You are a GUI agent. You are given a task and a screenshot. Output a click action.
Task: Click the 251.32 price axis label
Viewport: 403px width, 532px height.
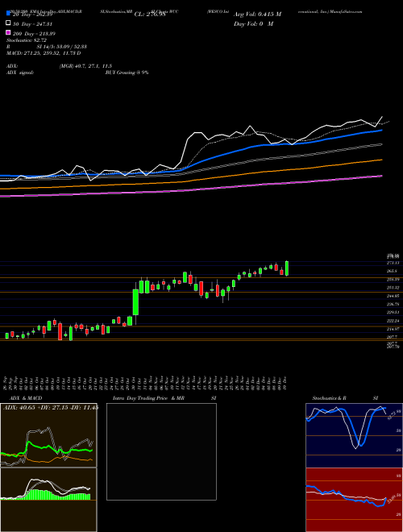click(x=393, y=288)
